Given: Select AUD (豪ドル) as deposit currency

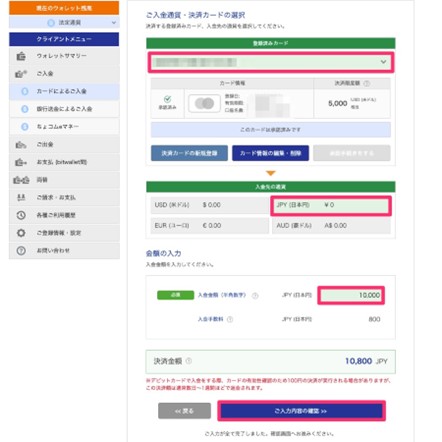Looking at the screenshot, I should 331,226.
